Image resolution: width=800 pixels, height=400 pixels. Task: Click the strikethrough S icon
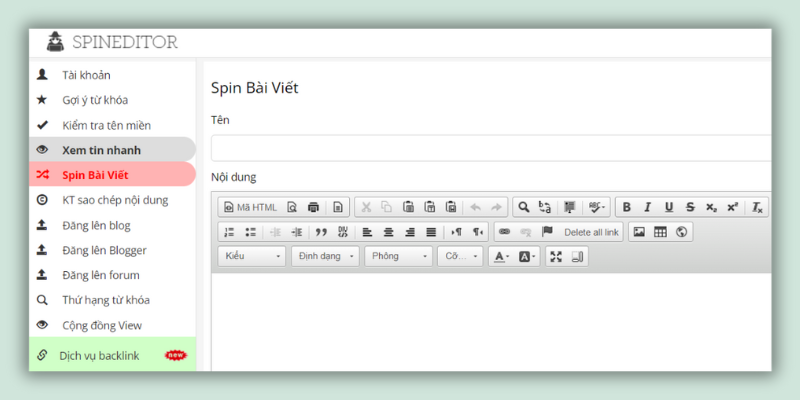pos(690,207)
